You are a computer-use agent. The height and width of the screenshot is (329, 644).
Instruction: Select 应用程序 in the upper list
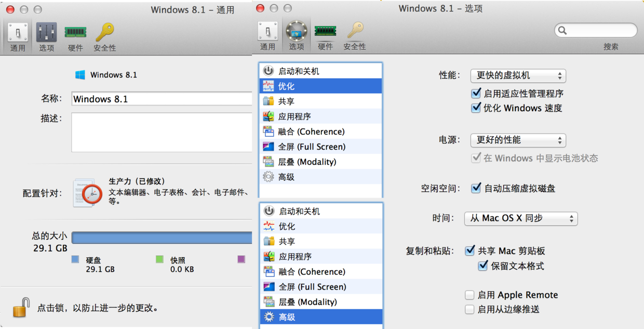coord(320,116)
